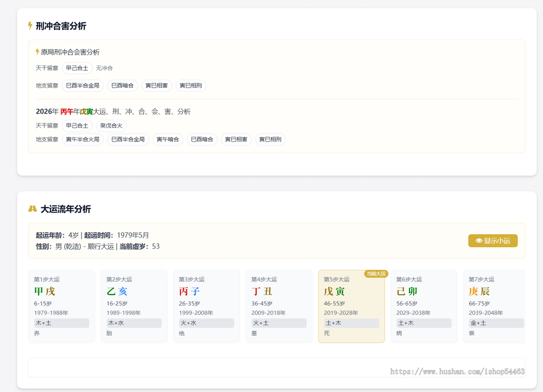Image resolution: width=543 pixels, height=392 pixels.
Task: Click 土+木 tag in the 戊寅 card
Action: (x=352, y=323)
